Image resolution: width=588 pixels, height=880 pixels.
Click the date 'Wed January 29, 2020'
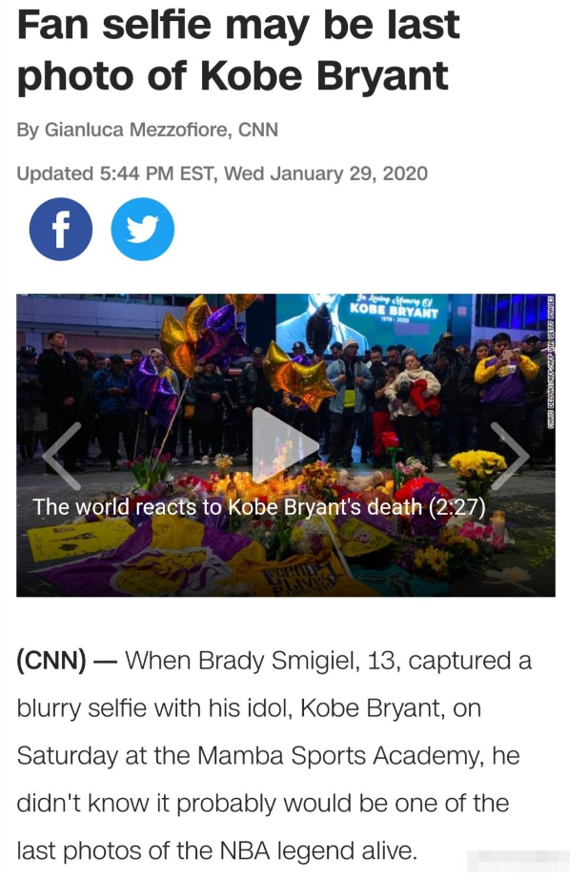click(326, 174)
